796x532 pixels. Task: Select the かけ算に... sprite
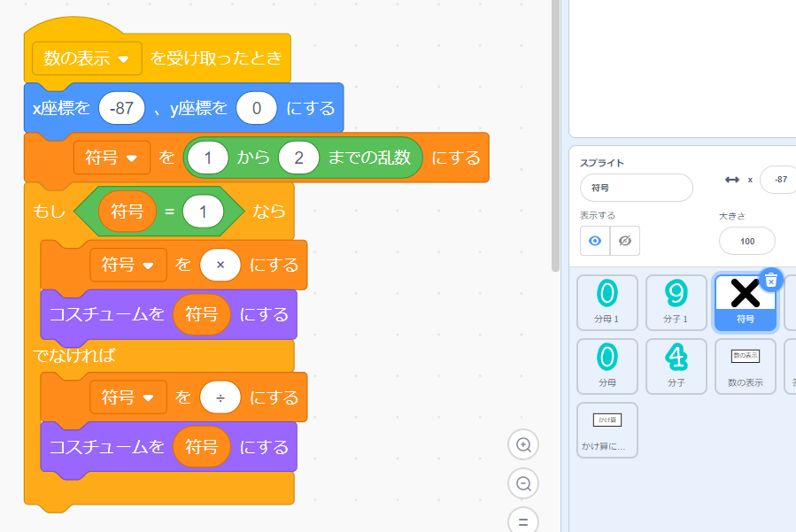[x=607, y=429]
